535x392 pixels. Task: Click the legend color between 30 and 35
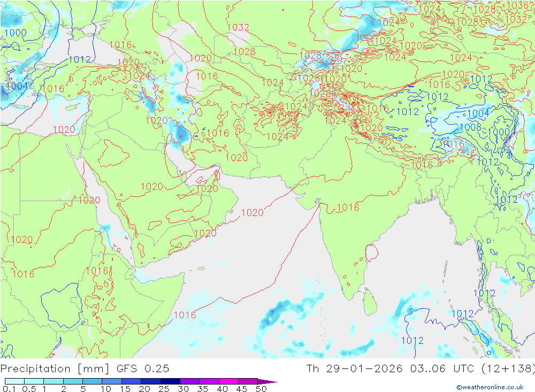point(190,381)
